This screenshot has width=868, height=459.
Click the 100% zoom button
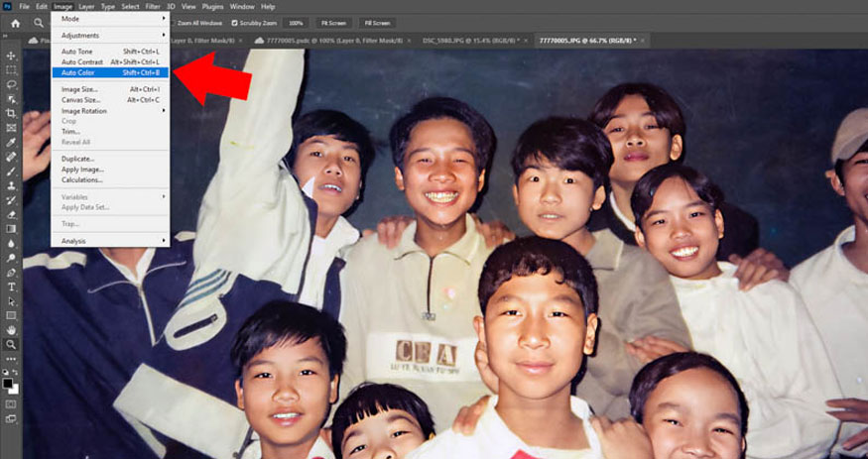296,23
